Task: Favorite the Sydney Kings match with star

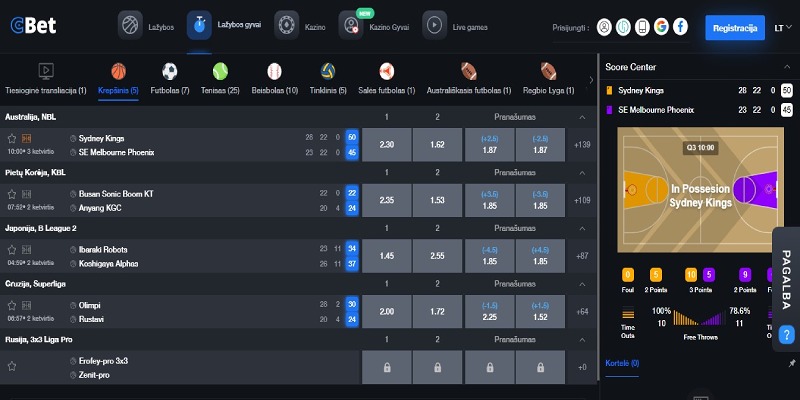Action: click(x=12, y=138)
